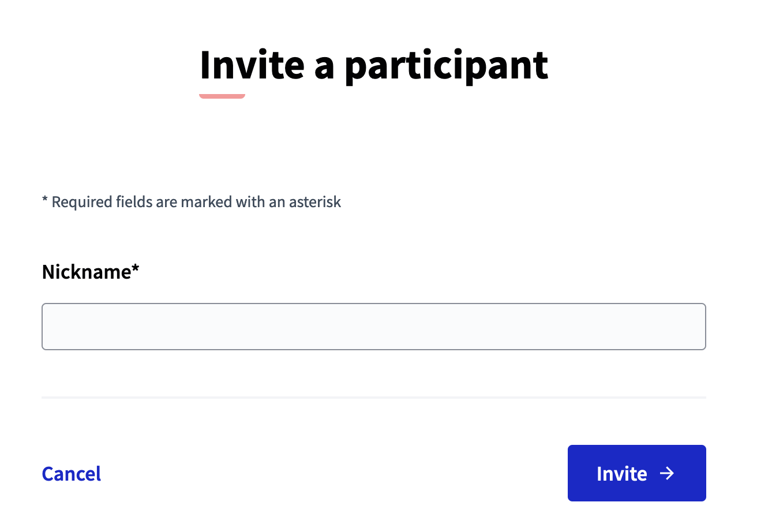
Task: Confirm the invitation with the Invite button
Action: pos(636,473)
